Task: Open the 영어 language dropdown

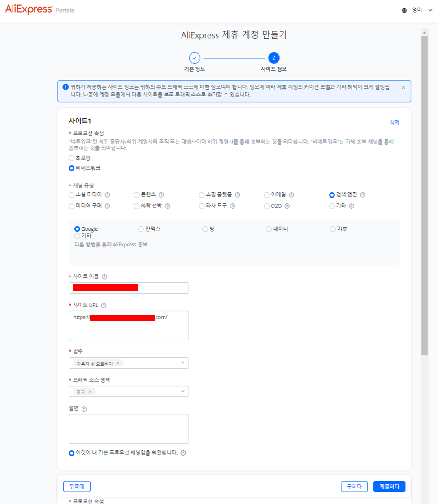Action: click(422, 10)
